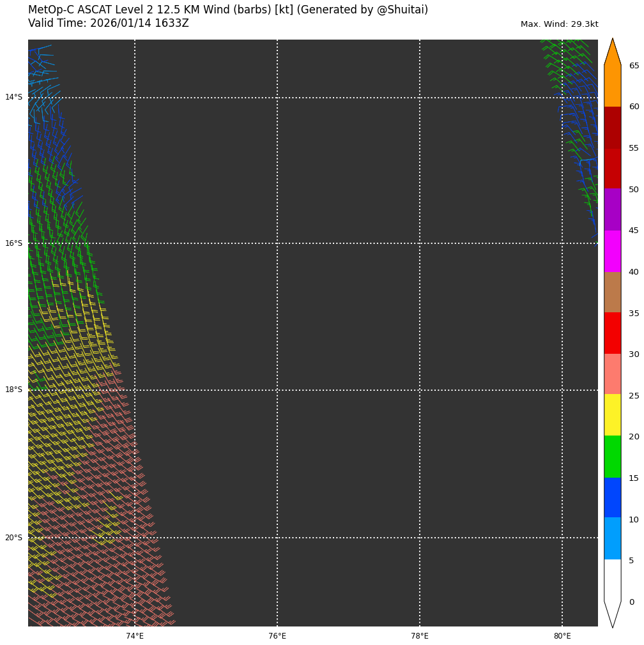Click the green 15-20 kt colorbar segment

pos(612,457)
